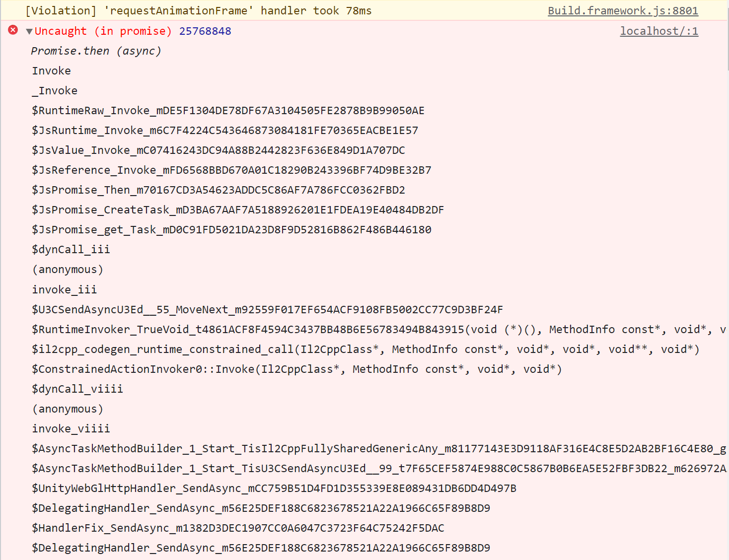
Task: Click the (anonymous) frame above invoke_viiii
Action: [x=68, y=409]
